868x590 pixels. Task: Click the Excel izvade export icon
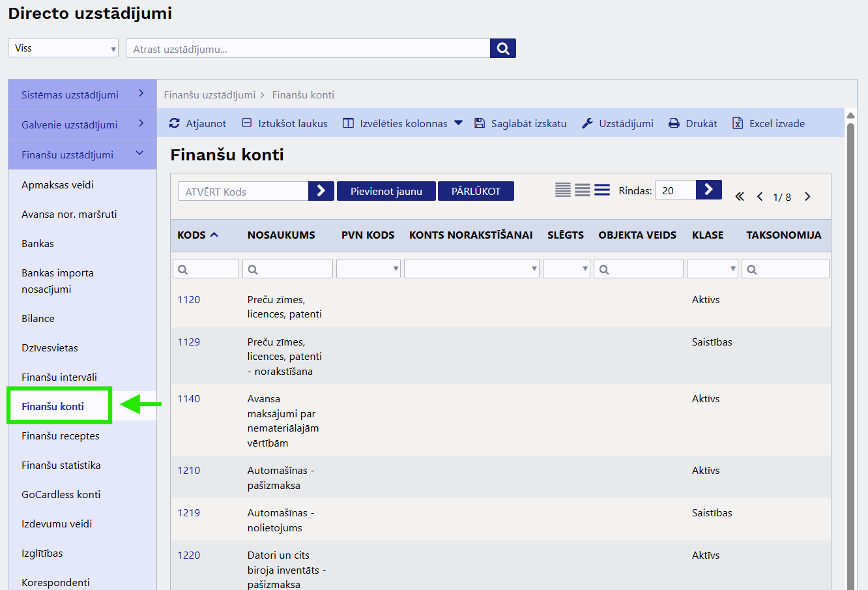point(738,123)
